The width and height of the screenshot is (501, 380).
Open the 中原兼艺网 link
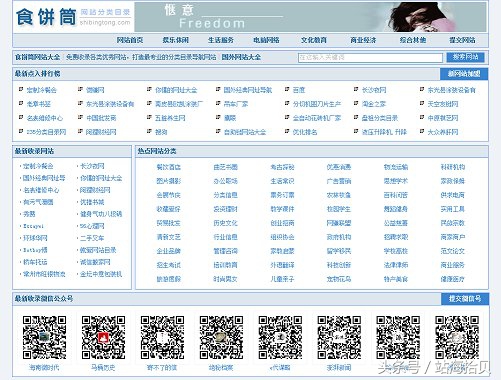click(443, 118)
